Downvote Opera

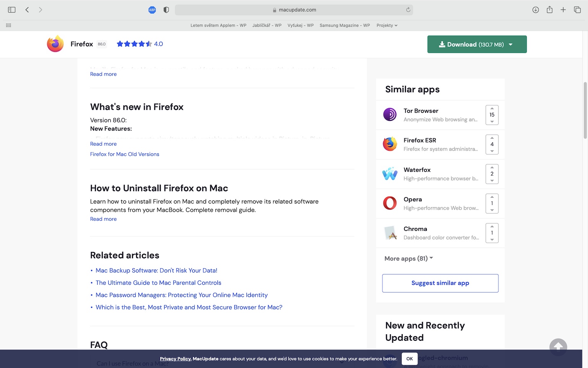pyautogui.click(x=492, y=210)
